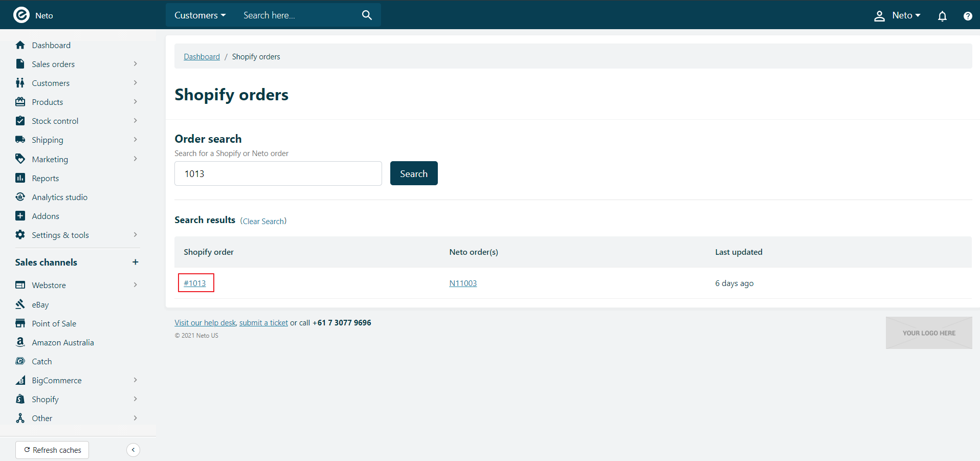Image resolution: width=980 pixels, height=461 pixels.
Task: Expand the Stock control submenu chevron
Action: [135, 121]
